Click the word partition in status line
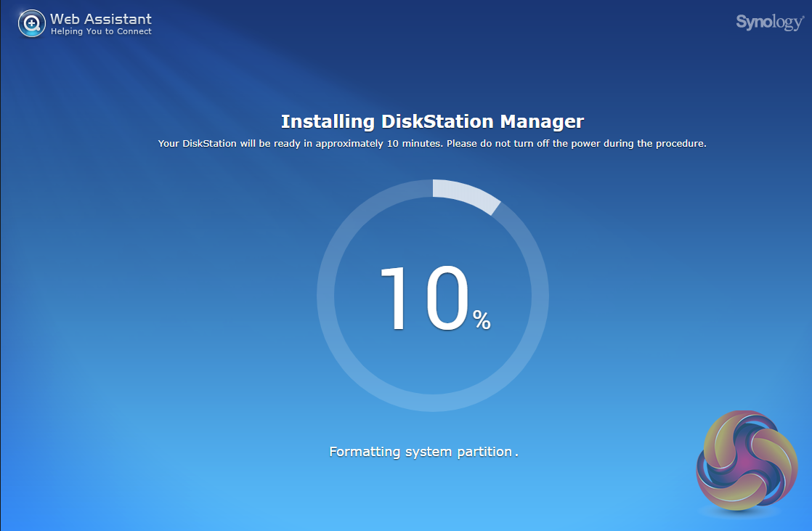Viewport: 812px width, 531px height. coord(484,452)
